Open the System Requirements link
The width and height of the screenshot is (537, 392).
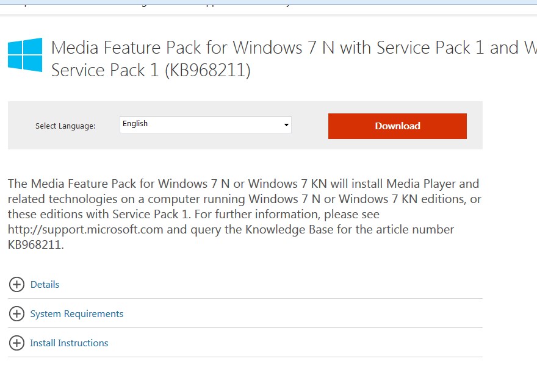(77, 314)
